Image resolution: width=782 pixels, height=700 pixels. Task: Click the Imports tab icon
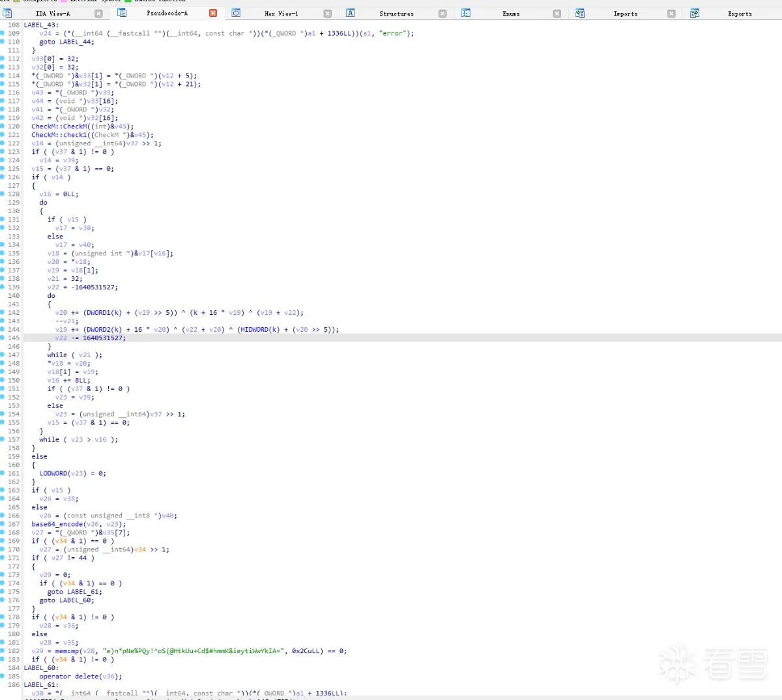(580, 13)
